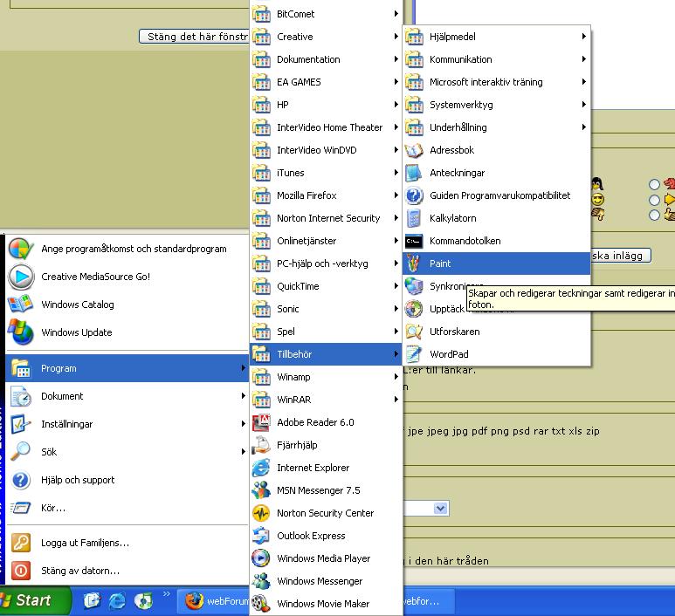Image resolution: width=675 pixels, height=616 pixels.
Task: Open the BitComet program folder
Action: click(x=326, y=14)
